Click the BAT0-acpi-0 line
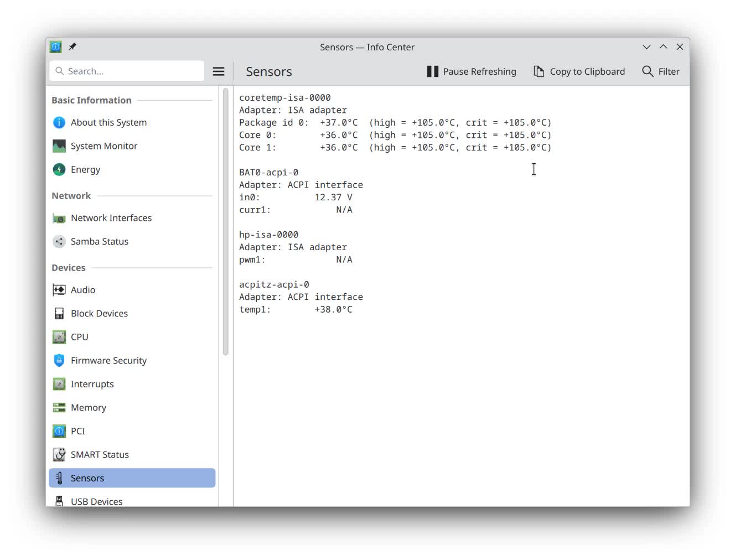Screen dimensions: 735x560 (x=269, y=172)
